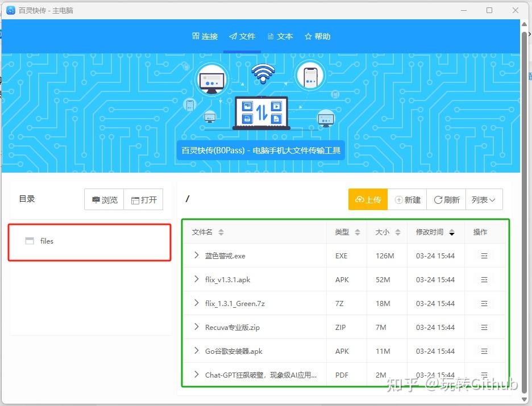Switch to the 文件 tab
The width and height of the screenshot is (532, 406).
click(242, 36)
